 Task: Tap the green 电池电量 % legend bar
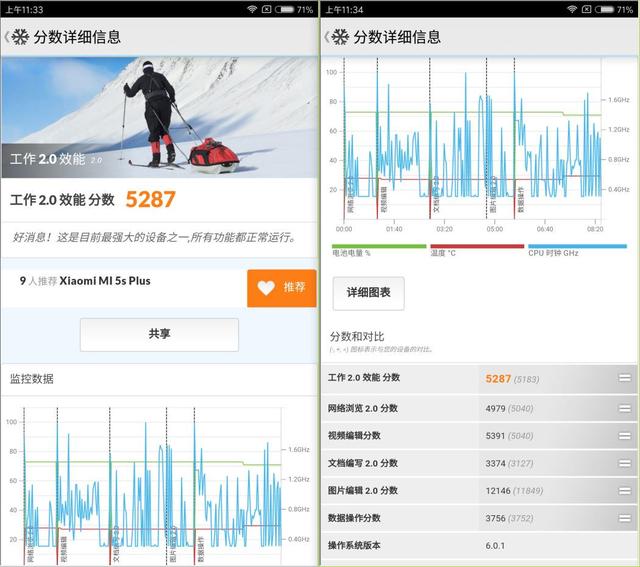click(x=379, y=246)
